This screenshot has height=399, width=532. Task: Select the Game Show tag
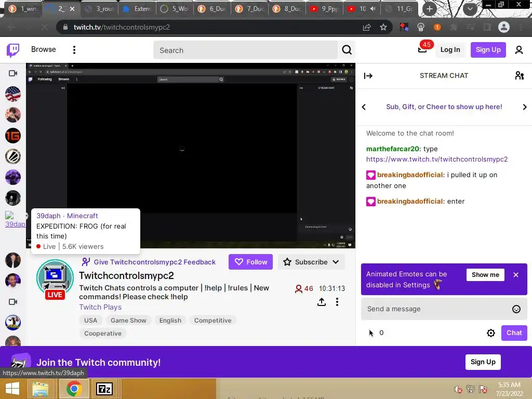pyautogui.click(x=128, y=320)
